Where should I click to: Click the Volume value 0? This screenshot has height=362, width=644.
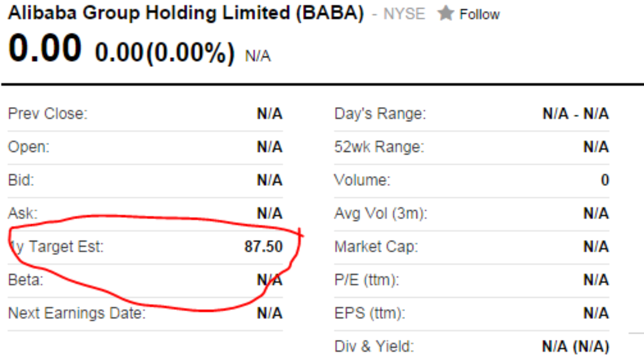[x=605, y=180]
